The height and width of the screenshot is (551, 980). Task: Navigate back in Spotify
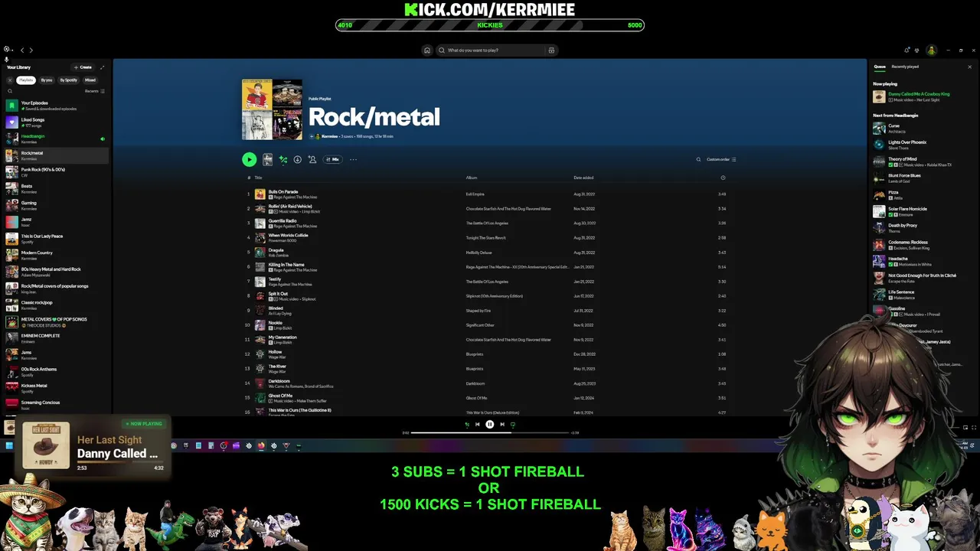pyautogui.click(x=21, y=50)
